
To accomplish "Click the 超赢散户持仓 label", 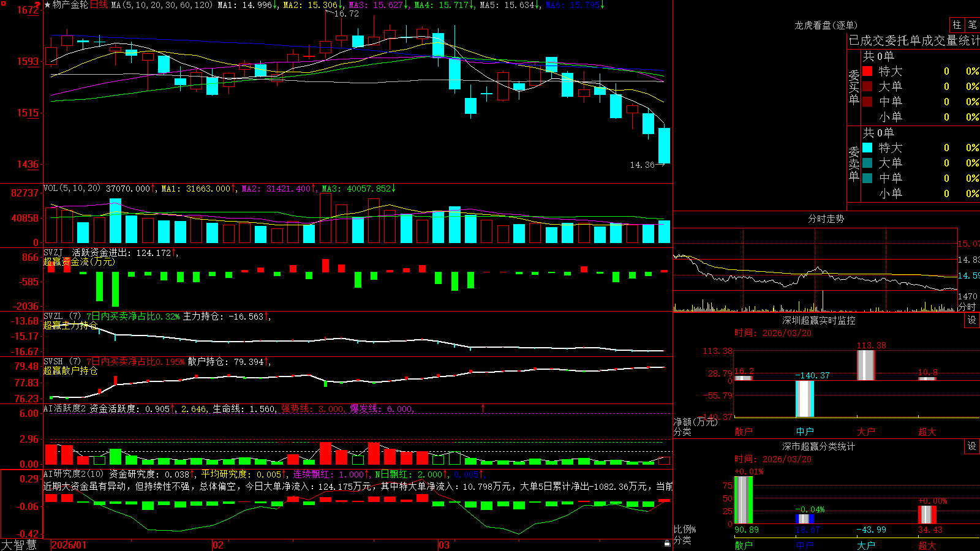I will tap(70, 370).
